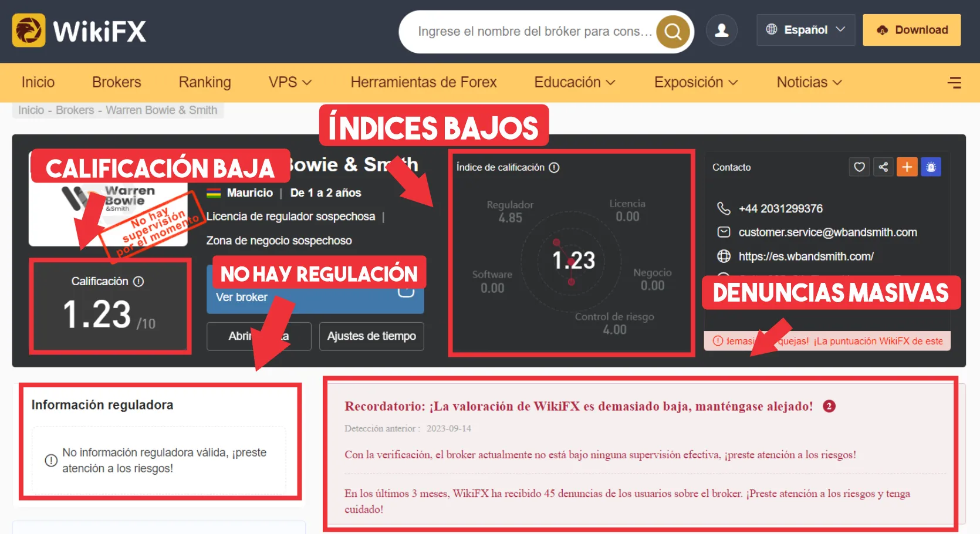Click the Regulador 4.85 score
This screenshot has width=980, height=534.
pos(510,211)
